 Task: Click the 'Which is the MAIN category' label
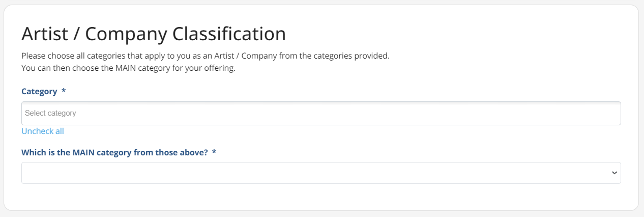pos(114,152)
